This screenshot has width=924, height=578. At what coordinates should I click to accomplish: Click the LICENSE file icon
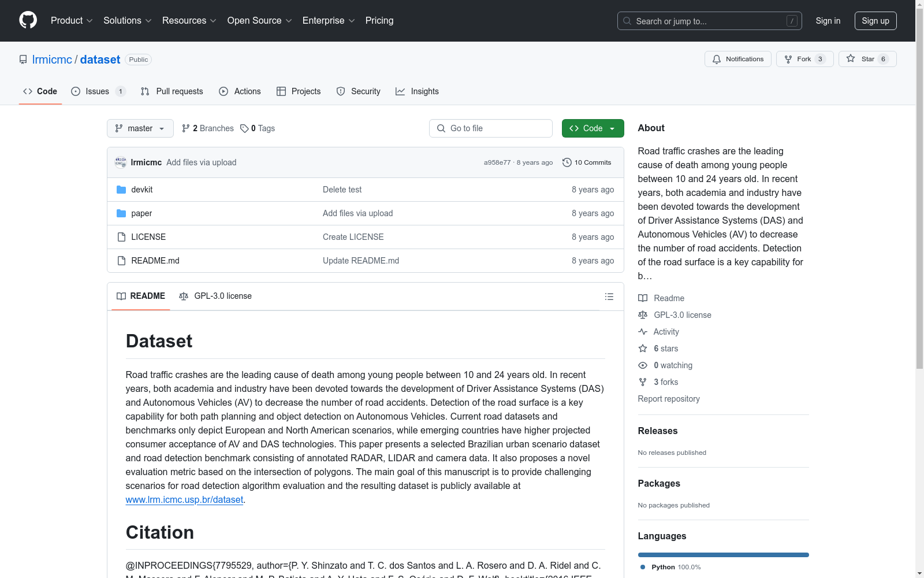121,237
